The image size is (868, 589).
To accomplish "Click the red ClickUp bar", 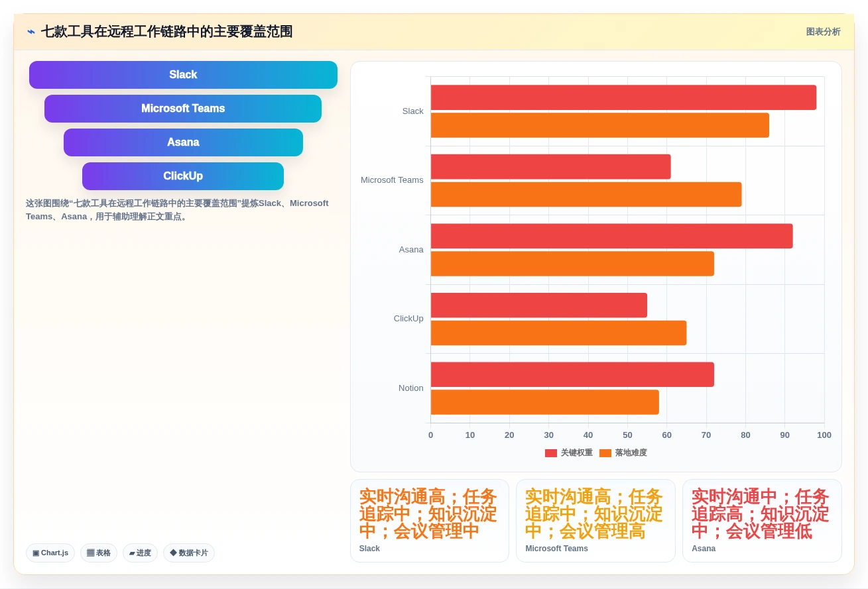I will (x=539, y=305).
